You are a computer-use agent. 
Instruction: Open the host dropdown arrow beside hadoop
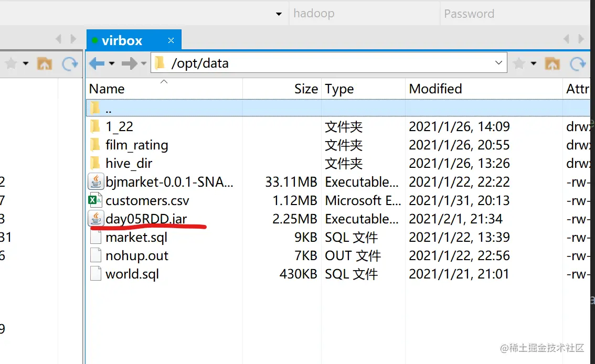tap(279, 14)
